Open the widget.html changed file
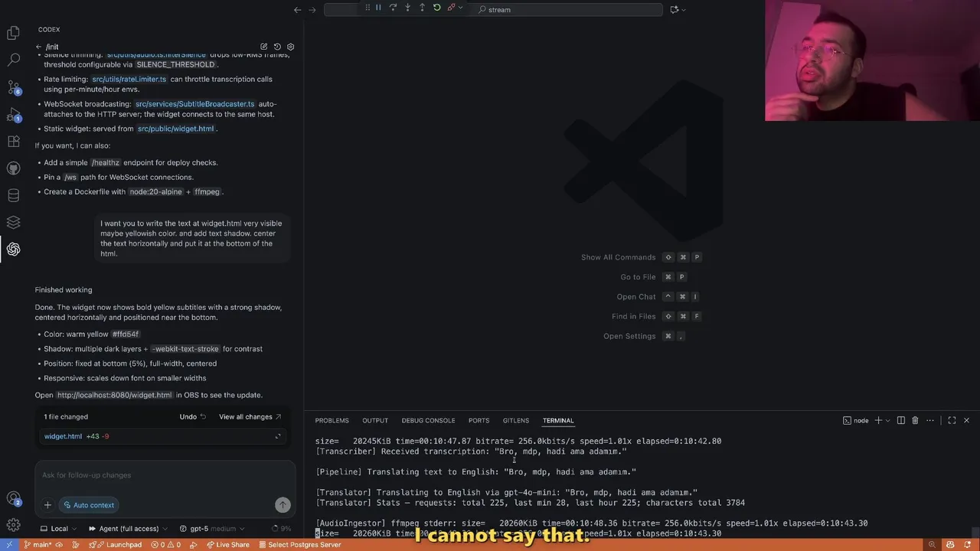 63,436
